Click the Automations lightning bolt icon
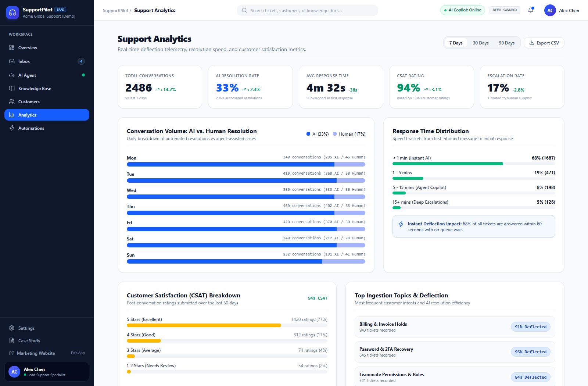Screen dimensions: 588x386 point(12,128)
